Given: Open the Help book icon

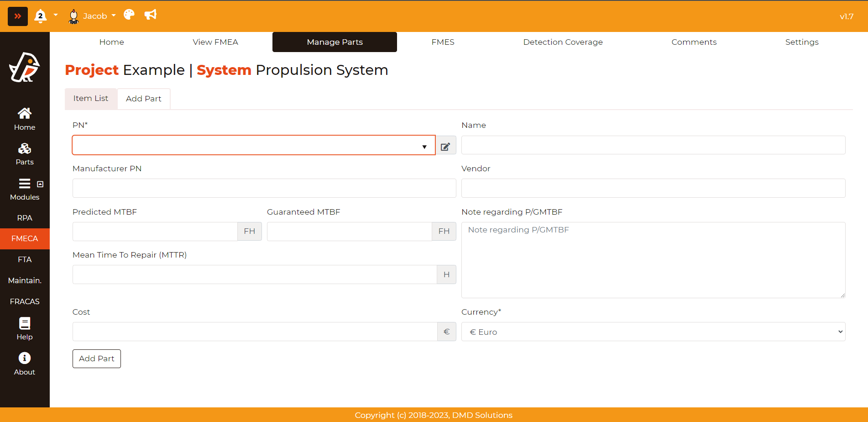Looking at the screenshot, I should pyautogui.click(x=25, y=328).
